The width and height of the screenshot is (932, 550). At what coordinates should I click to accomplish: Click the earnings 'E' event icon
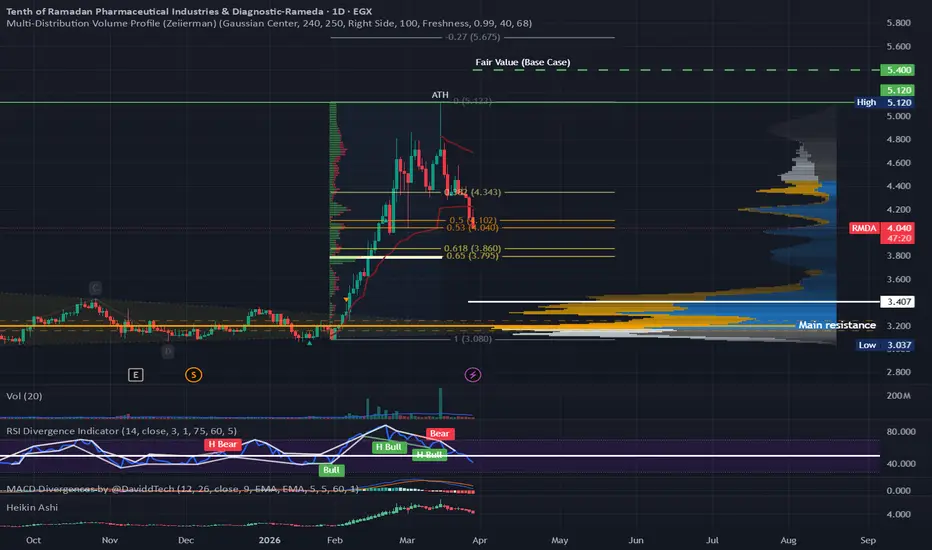[136, 375]
